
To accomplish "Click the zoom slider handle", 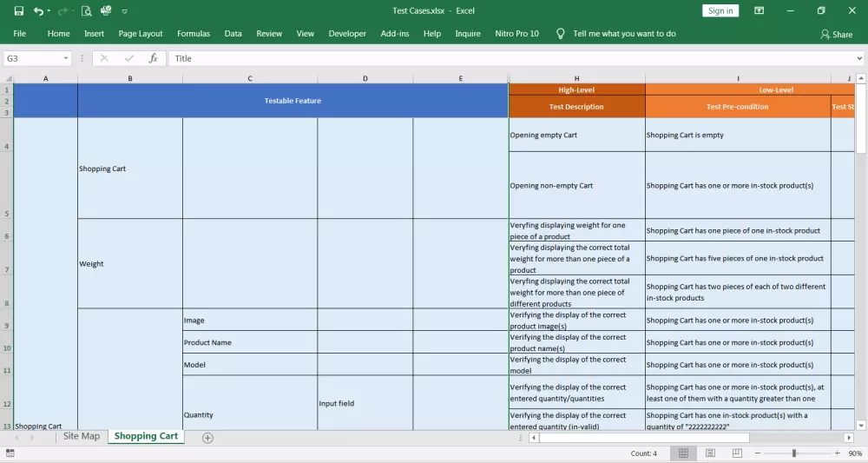I will (793, 453).
